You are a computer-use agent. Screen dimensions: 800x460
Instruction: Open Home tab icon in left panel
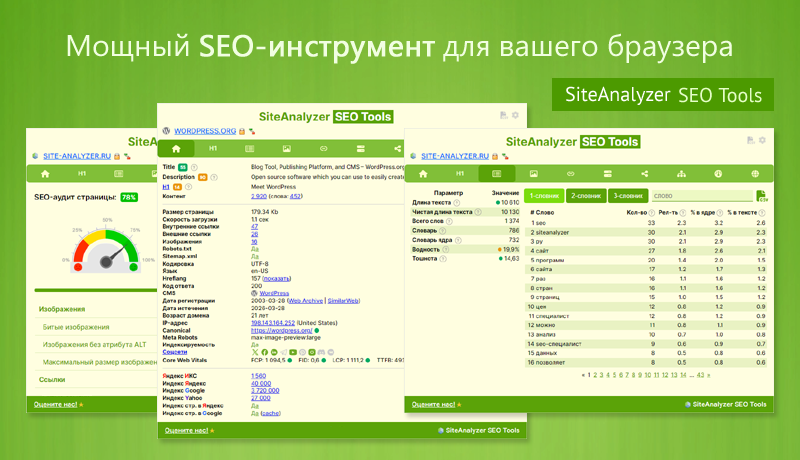45,174
